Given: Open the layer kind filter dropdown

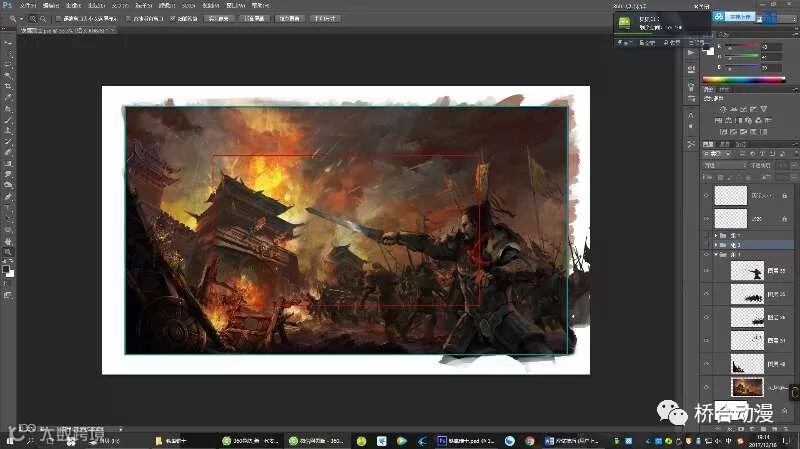Looking at the screenshot, I should click(716, 154).
